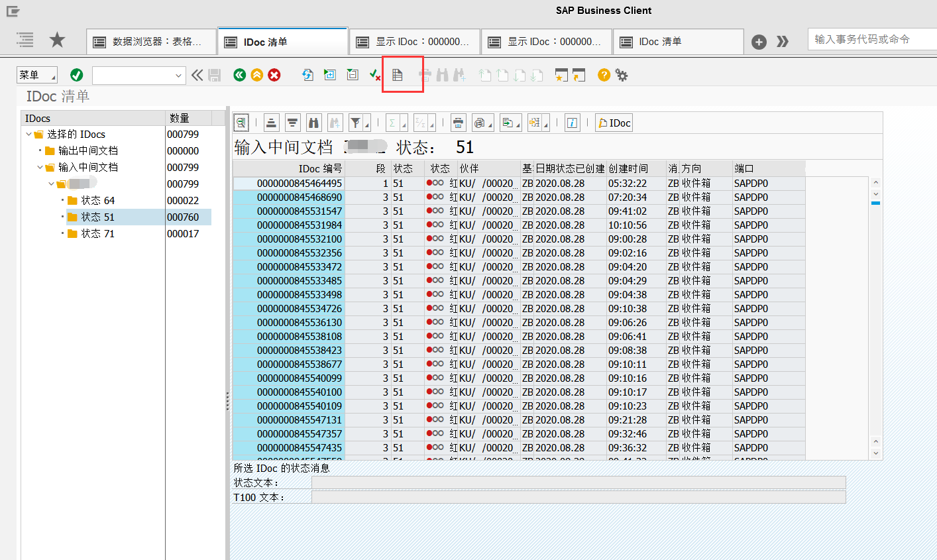Click the 数量 column header in tree
The image size is (937, 560).
coord(188,118)
